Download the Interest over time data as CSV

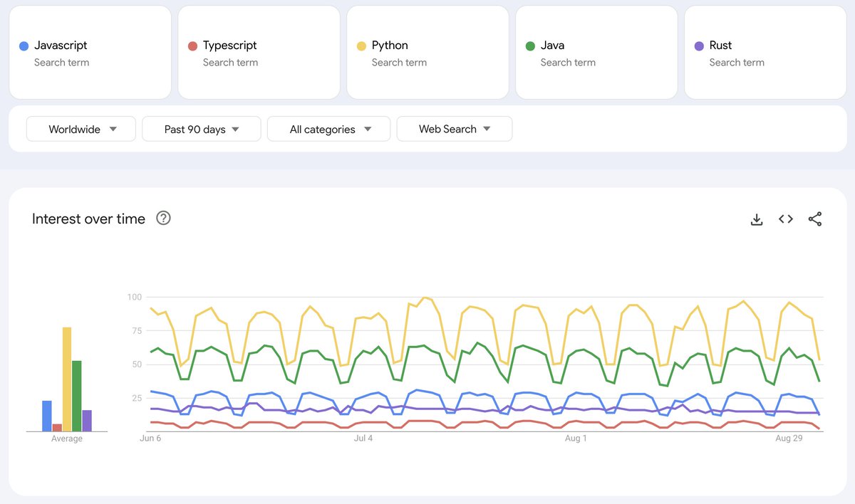click(756, 219)
